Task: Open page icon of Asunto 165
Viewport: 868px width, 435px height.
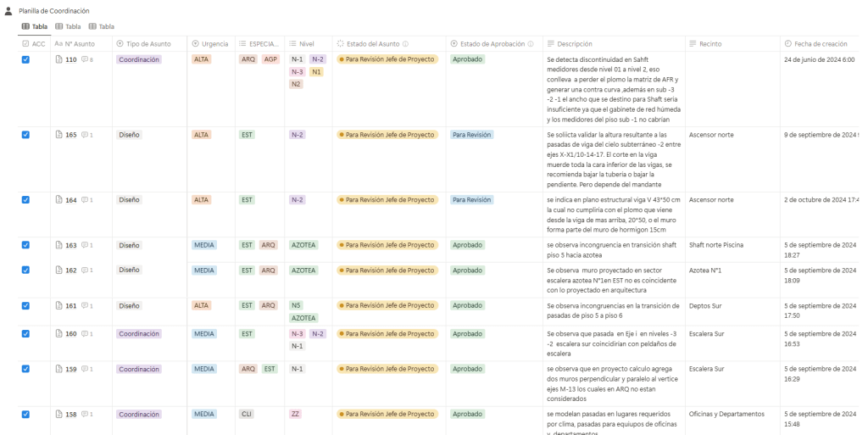Action: [x=59, y=135]
